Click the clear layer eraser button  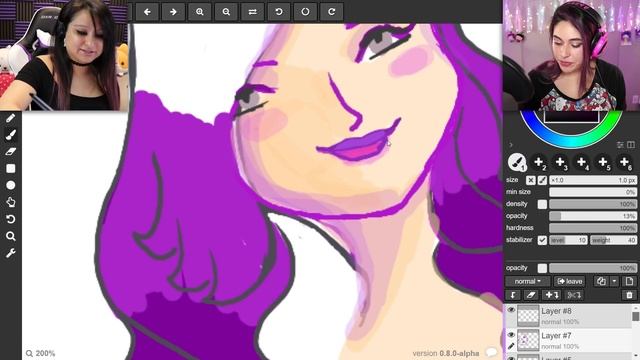[531, 295]
